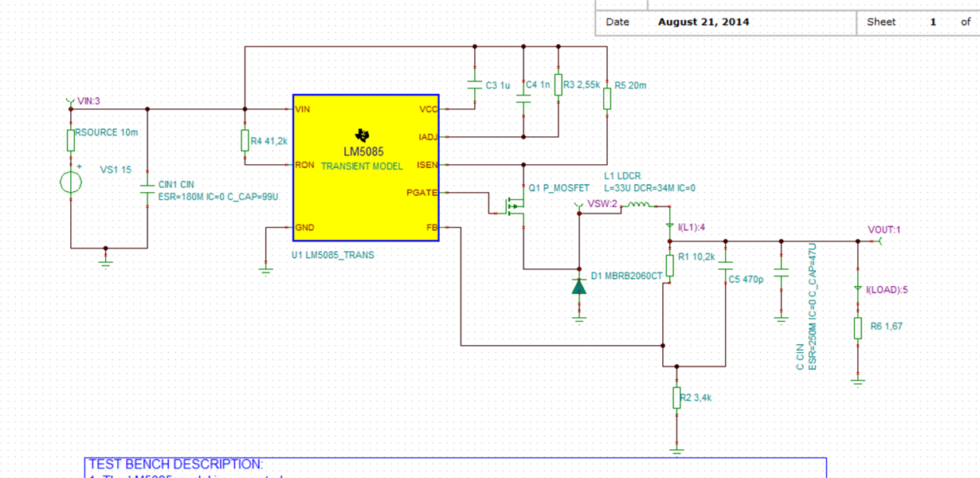The height and width of the screenshot is (478, 980).
Task: Click the 'VS1 15' label
Action: 116,170
